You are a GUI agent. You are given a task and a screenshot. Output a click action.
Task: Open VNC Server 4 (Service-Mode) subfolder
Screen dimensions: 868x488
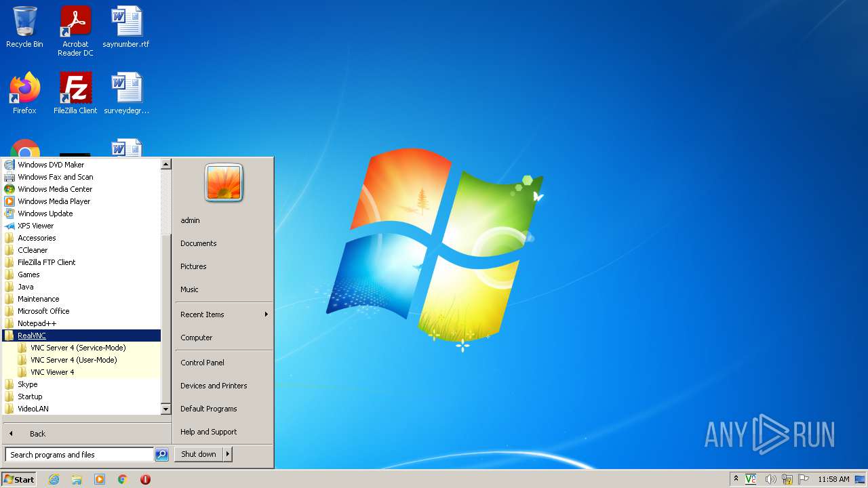coord(81,348)
